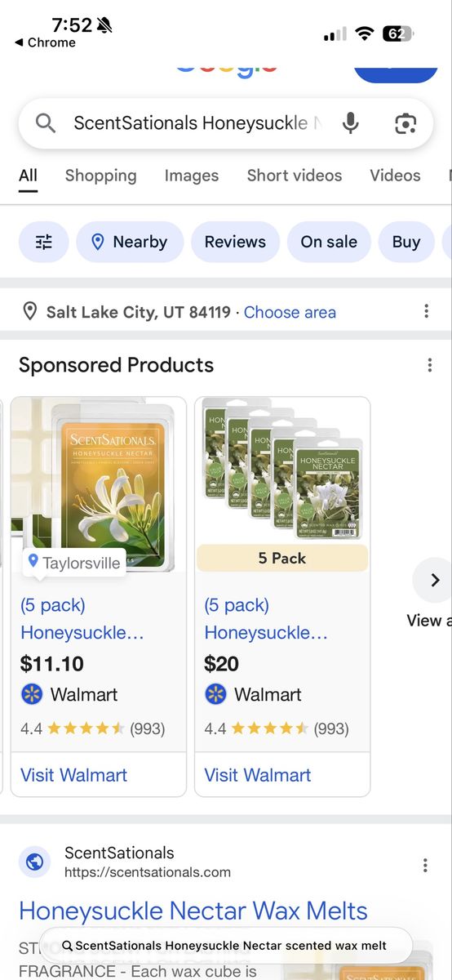Visit Walmart for the $11.10 product
The image size is (452, 980).
click(73, 775)
